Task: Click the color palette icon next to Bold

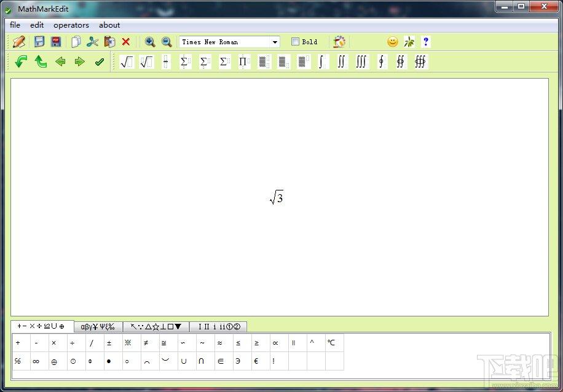Action: [x=339, y=42]
